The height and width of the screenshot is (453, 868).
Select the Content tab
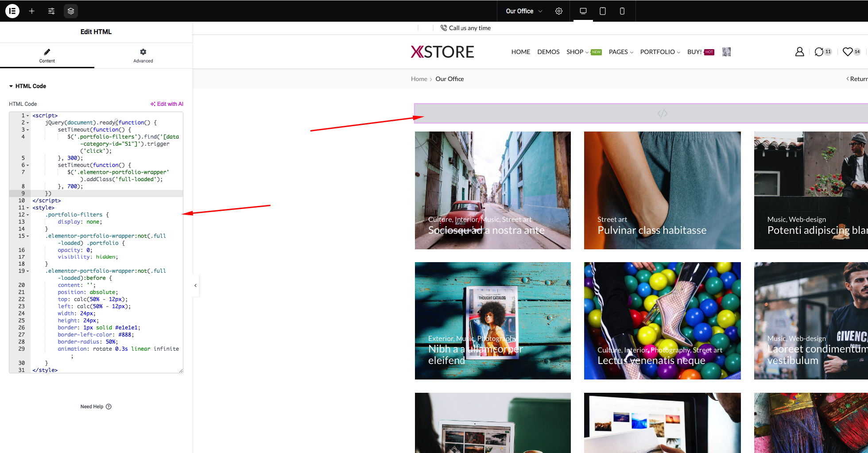(47, 56)
